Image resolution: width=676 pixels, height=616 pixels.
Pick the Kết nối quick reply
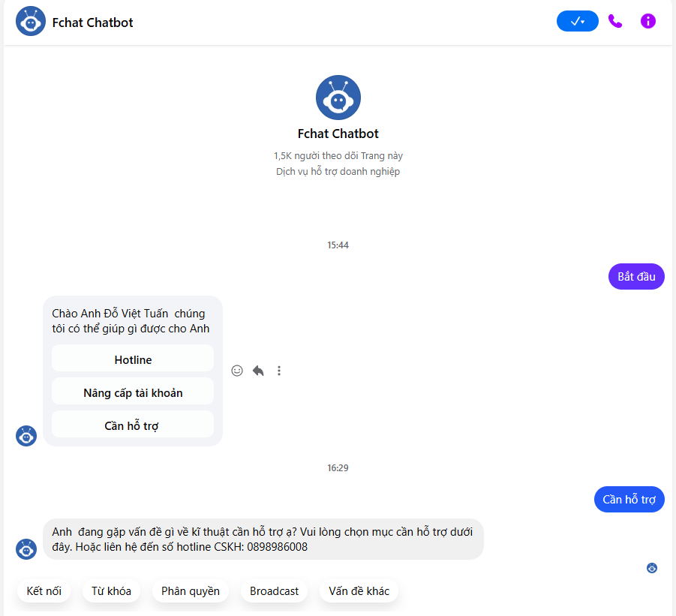click(x=44, y=591)
